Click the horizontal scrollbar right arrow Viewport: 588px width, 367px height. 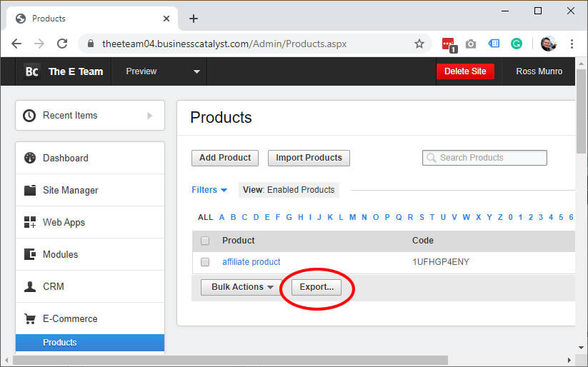[x=569, y=361]
